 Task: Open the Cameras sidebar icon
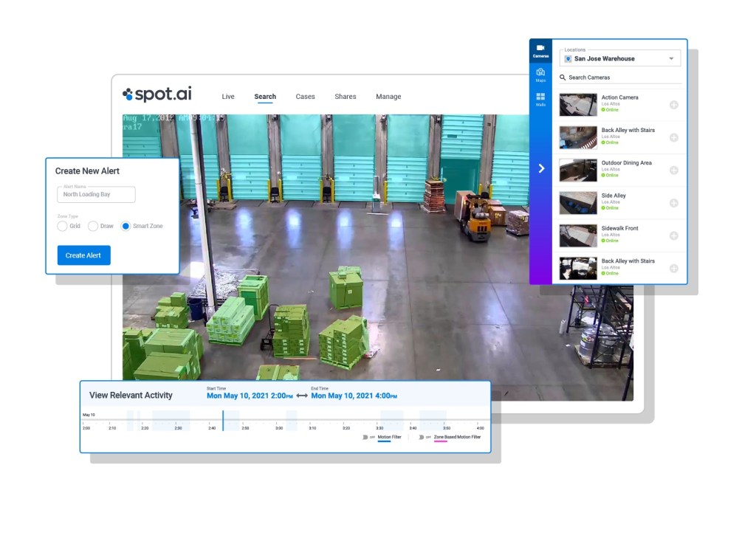point(540,51)
